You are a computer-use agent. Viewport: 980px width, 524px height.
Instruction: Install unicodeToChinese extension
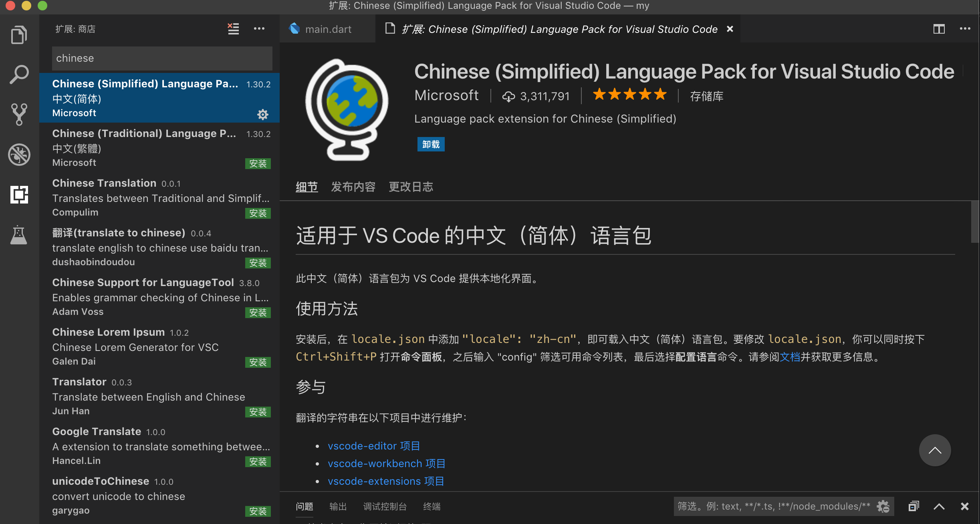click(x=258, y=511)
